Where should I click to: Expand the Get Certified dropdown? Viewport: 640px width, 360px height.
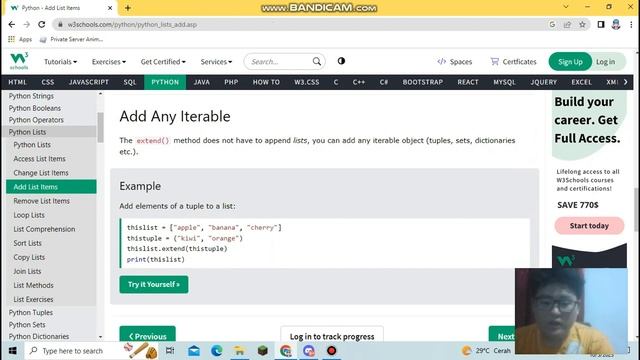click(x=163, y=62)
